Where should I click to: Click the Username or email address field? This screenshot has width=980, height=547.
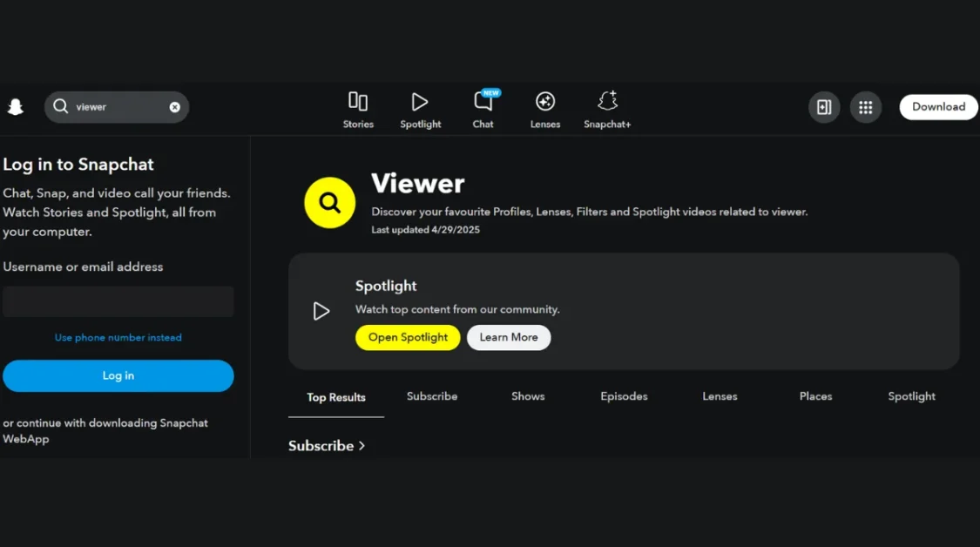pos(118,302)
